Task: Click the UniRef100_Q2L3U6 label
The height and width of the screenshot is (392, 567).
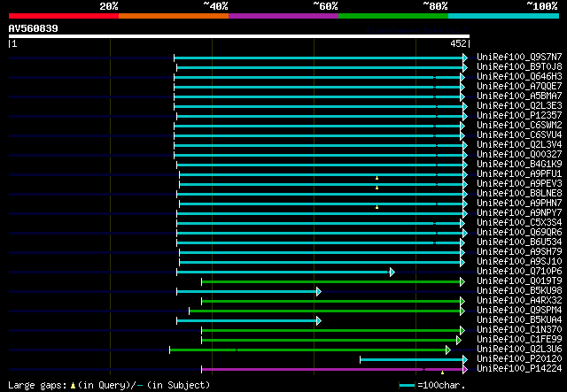Action: 519,350
